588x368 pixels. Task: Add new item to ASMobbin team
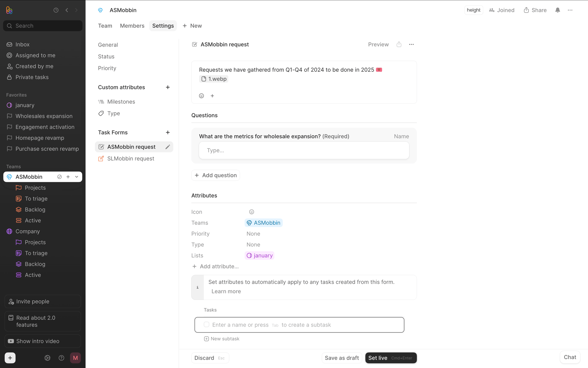pos(68,177)
